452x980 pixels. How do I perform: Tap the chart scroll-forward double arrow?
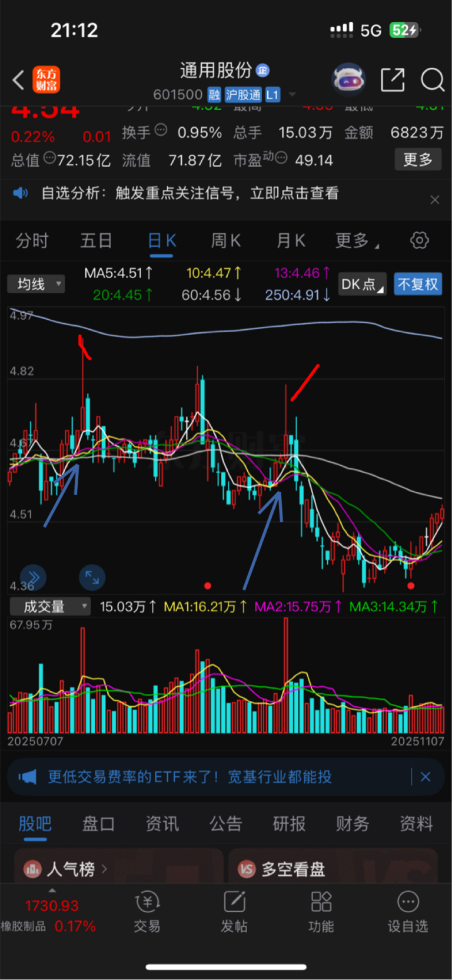click(x=34, y=577)
